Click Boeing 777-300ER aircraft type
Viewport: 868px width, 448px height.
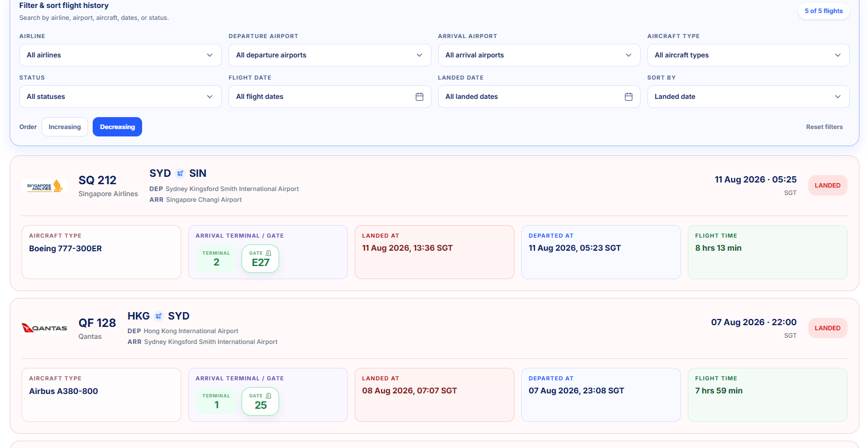pos(65,248)
